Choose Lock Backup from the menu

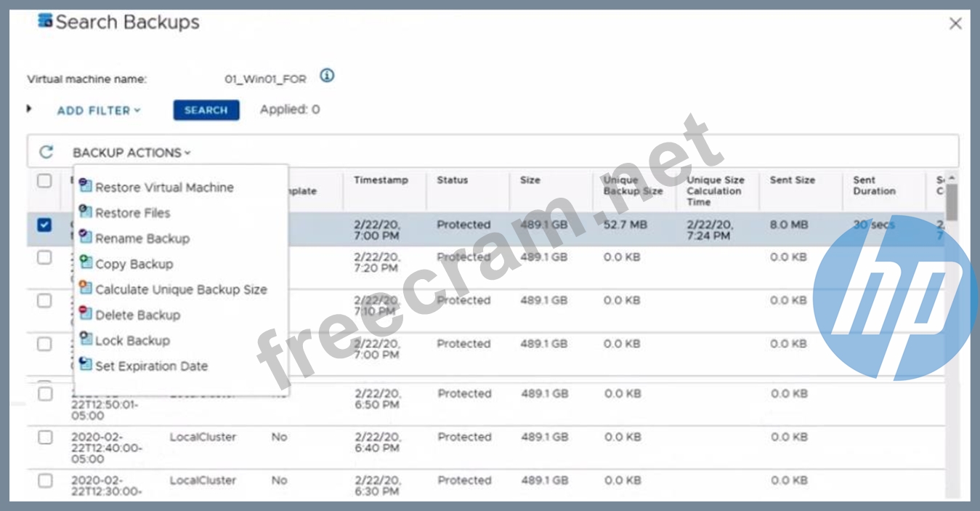(132, 340)
